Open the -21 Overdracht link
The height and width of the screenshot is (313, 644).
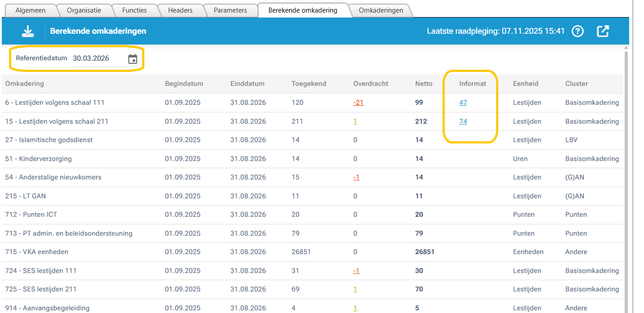pyautogui.click(x=358, y=102)
